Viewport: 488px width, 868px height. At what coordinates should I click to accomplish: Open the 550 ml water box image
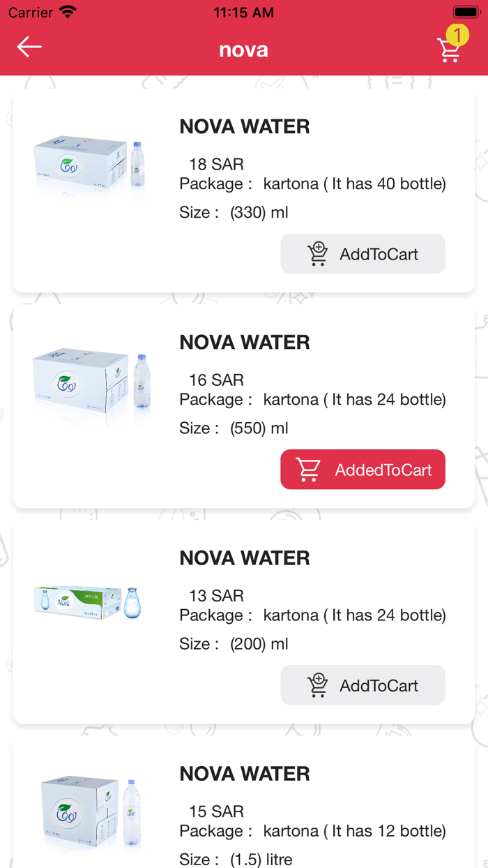tap(91, 382)
